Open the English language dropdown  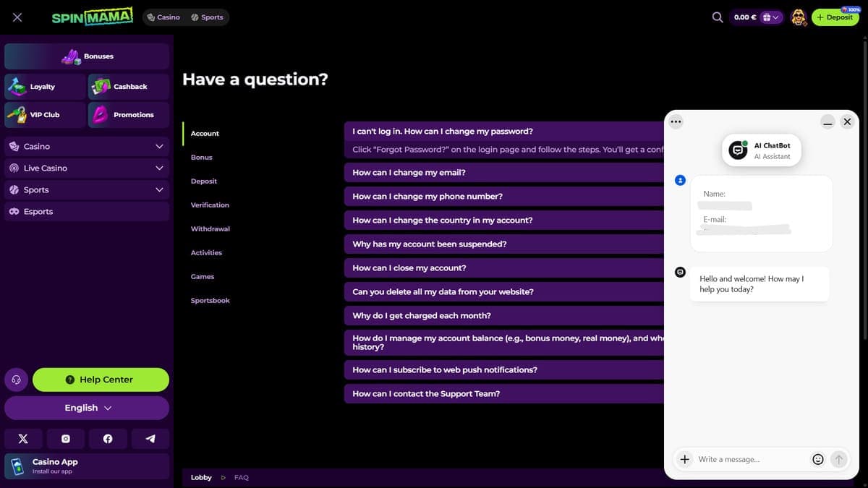click(x=87, y=408)
